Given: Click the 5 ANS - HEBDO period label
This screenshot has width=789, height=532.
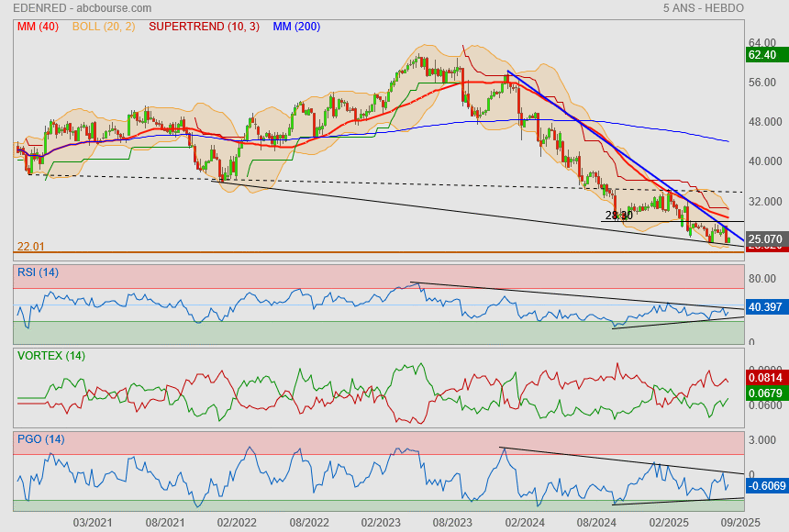Looking at the screenshot, I should (703, 8).
